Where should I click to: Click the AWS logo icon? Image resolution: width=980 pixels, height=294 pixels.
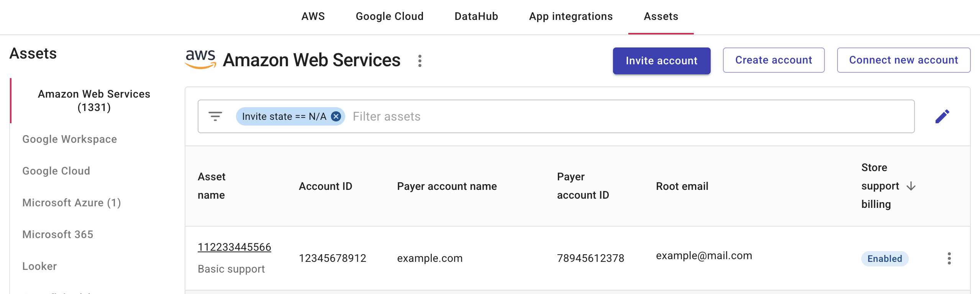click(x=200, y=60)
